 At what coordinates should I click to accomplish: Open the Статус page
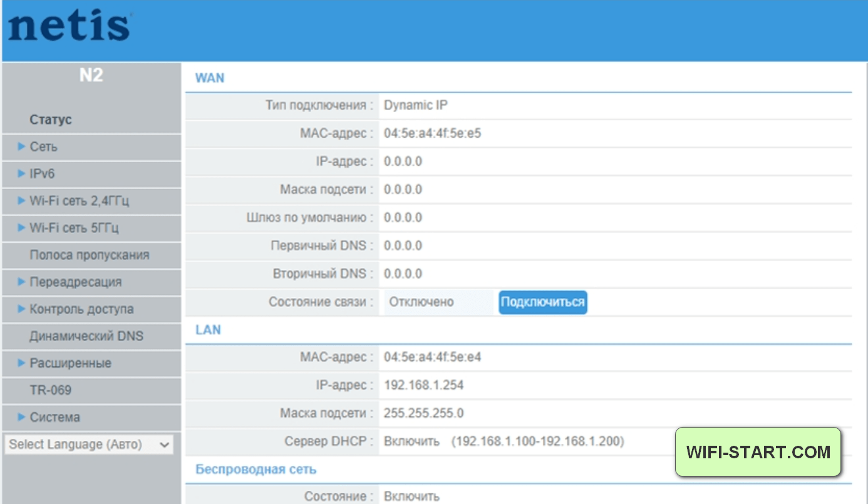coord(51,120)
